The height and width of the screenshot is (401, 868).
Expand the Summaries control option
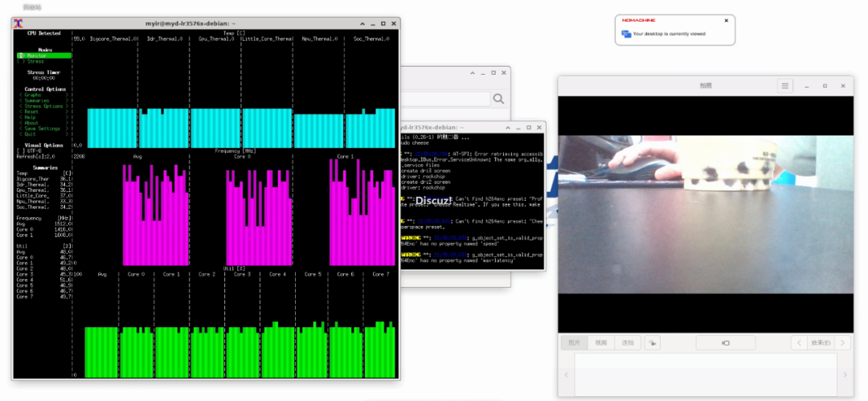click(x=36, y=100)
